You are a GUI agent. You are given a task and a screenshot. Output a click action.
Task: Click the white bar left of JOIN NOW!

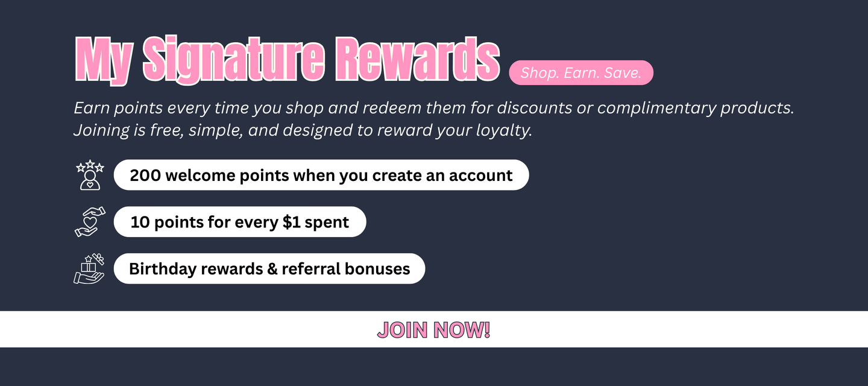[181, 329]
